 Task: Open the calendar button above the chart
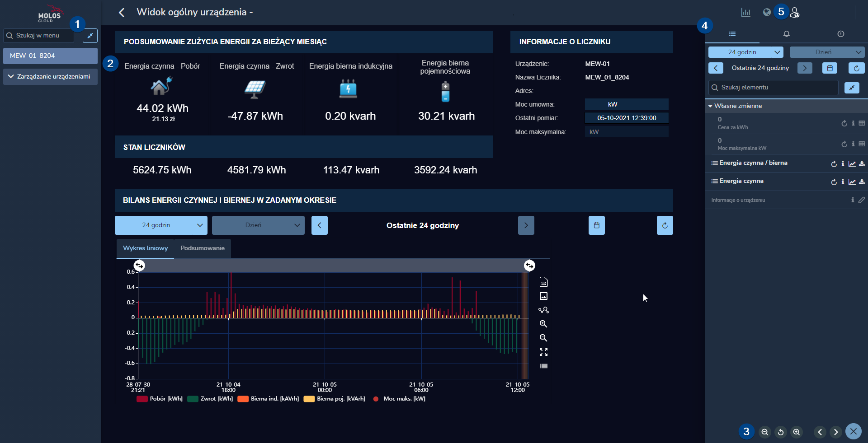coord(597,225)
